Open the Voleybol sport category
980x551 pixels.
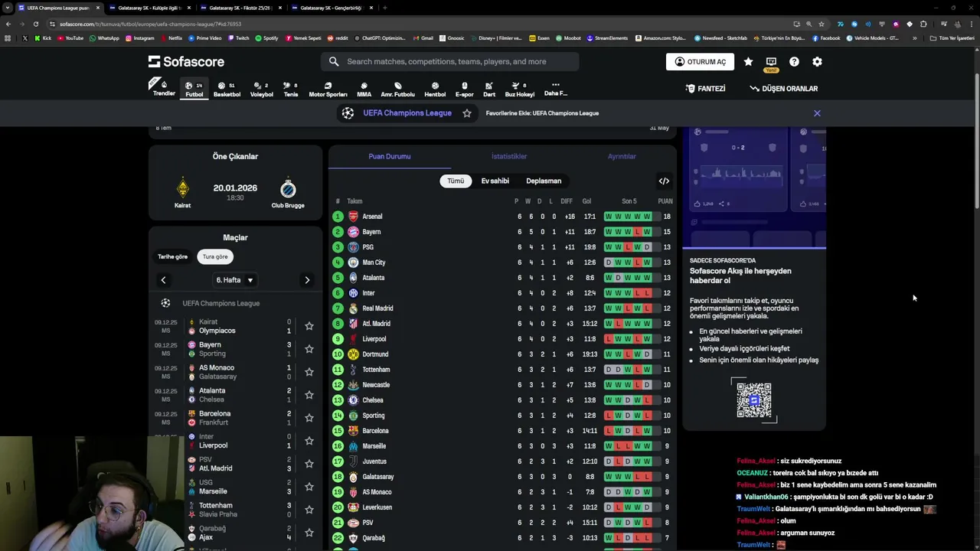[x=262, y=89]
